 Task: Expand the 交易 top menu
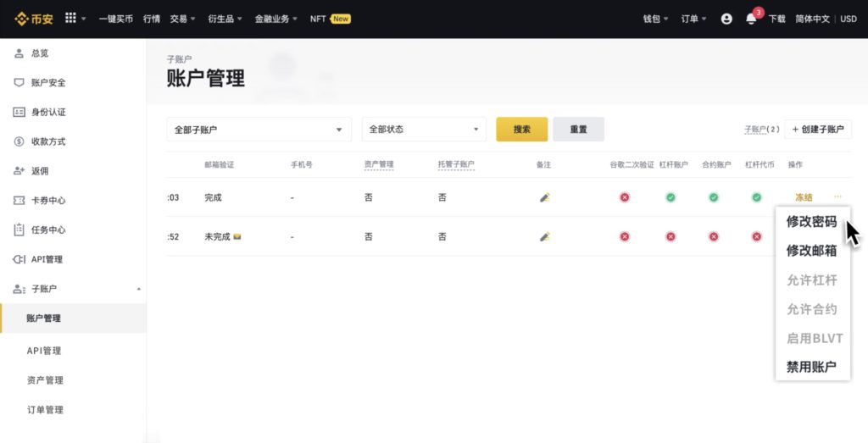coord(183,19)
